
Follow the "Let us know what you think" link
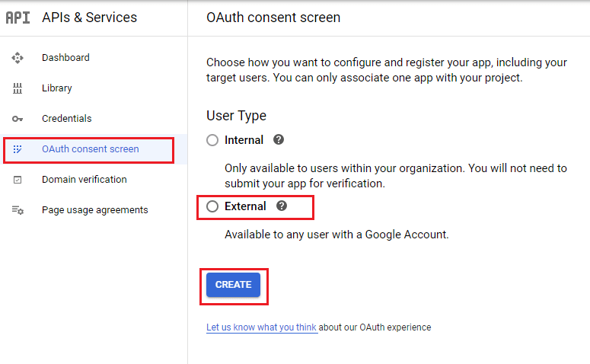click(261, 327)
